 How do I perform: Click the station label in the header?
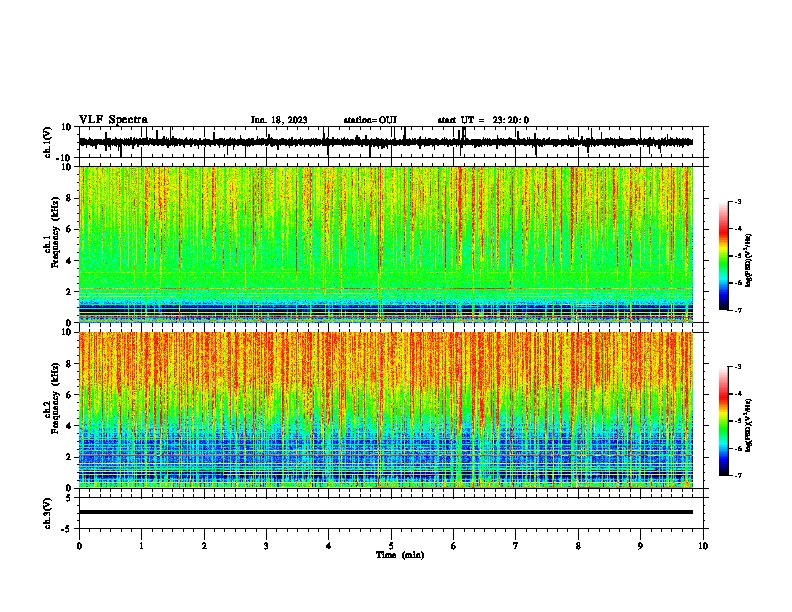point(370,120)
